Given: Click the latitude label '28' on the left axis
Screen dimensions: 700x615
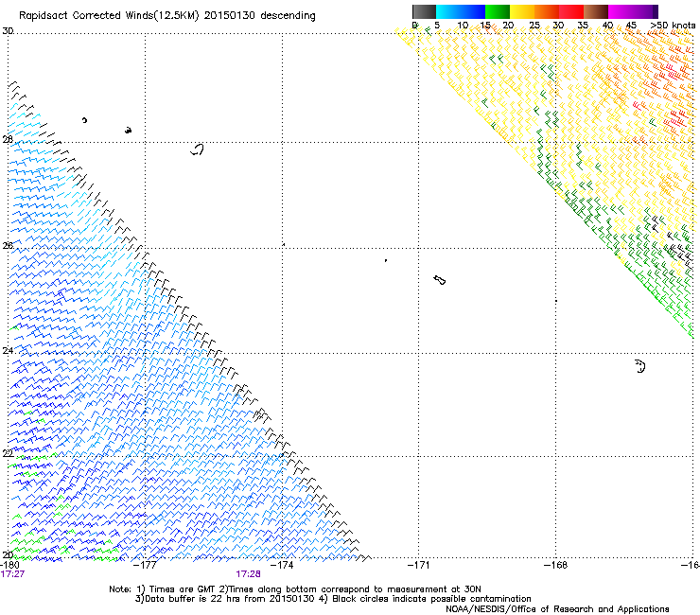Looking at the screenshot, I should pyautogui.click(x=8, y=139).
